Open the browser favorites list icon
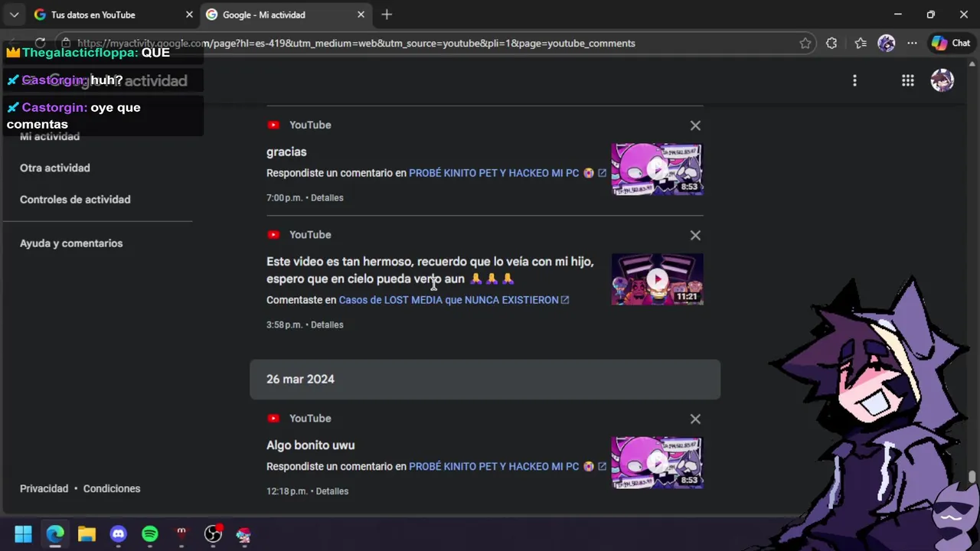 [861, 44]
